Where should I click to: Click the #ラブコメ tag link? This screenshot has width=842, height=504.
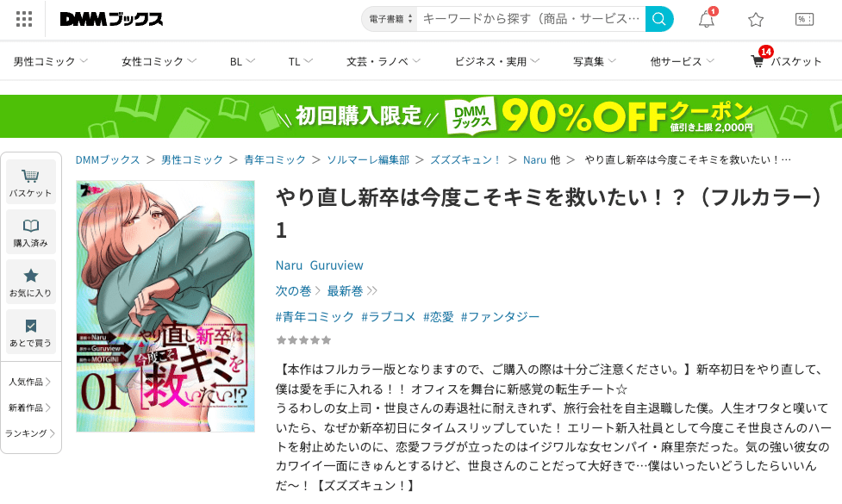(388, 317)
